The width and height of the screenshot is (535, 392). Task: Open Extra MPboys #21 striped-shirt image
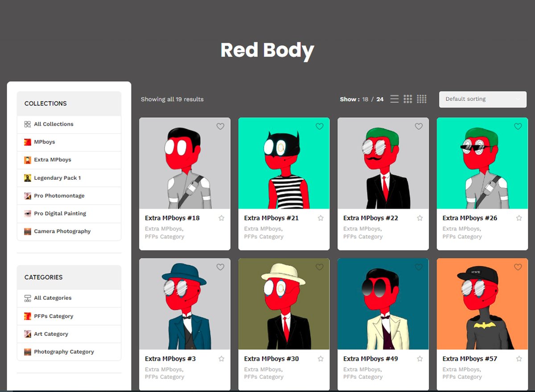pos(284,163)
